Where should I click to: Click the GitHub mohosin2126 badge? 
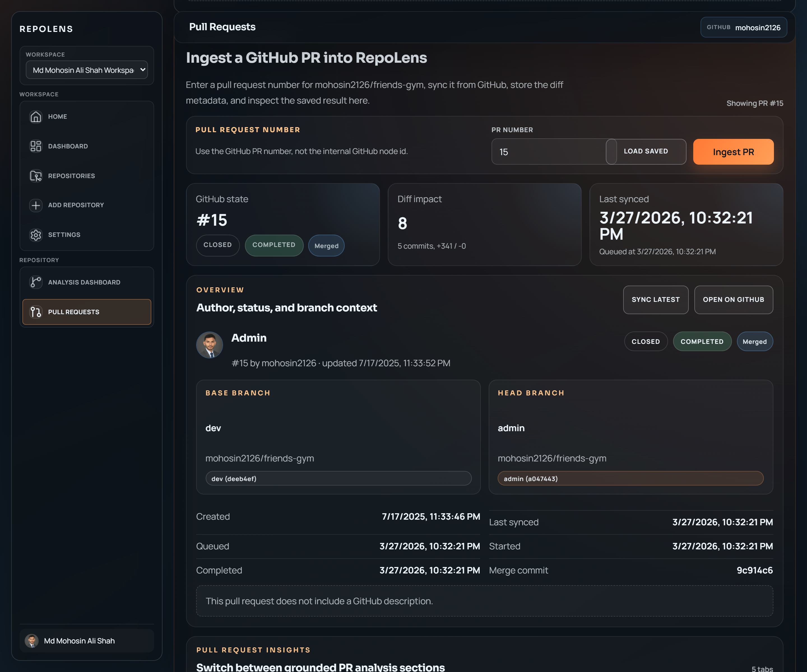click(744, 27)
